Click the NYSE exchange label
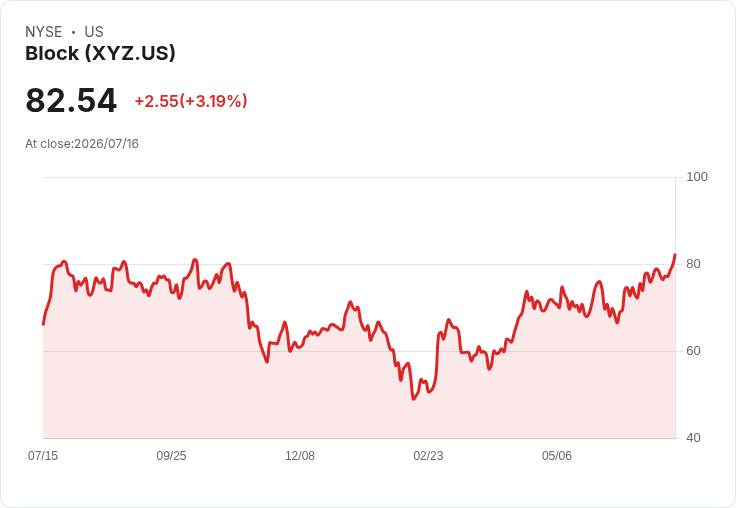The height and width of the screenshot is (508, 736). (44, 32)
